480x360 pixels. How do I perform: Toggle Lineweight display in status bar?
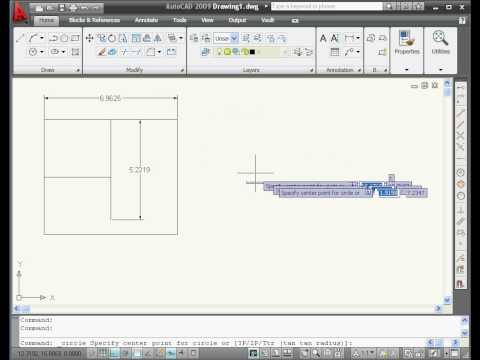coord(183,353)
